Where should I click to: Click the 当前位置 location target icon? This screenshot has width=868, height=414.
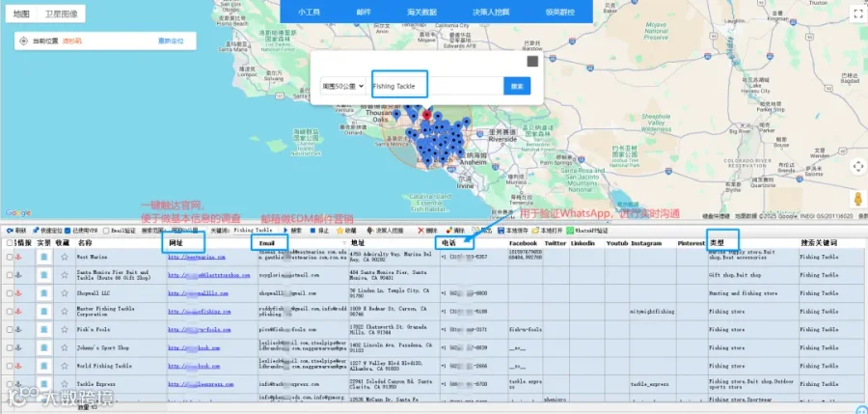coord(23,41)
